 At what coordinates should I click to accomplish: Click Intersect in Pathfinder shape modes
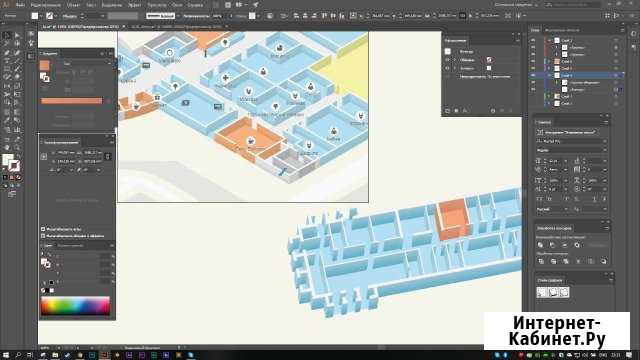564,245
